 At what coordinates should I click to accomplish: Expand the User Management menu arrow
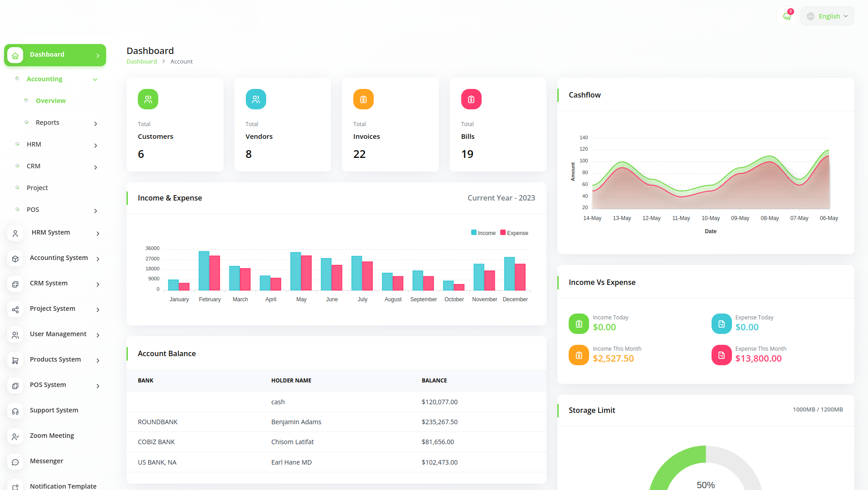[98, 335]
